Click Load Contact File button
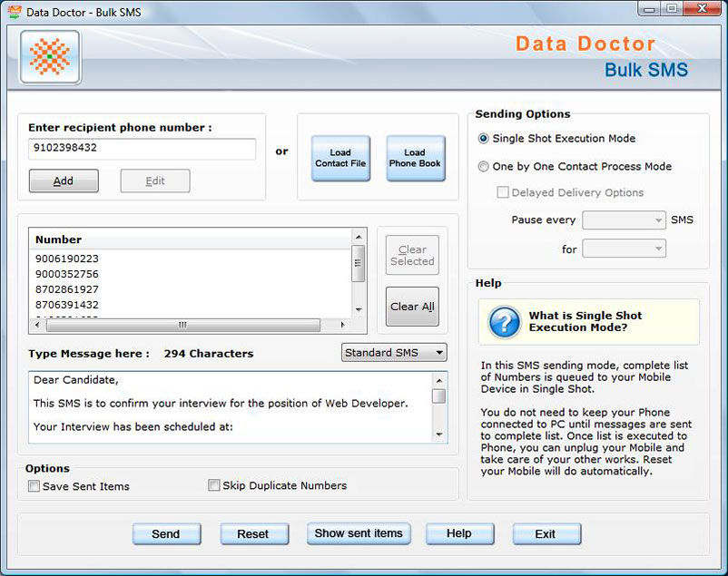Image resolution: width=728 pixels, height=576 pixels. (x=340, y=158)
